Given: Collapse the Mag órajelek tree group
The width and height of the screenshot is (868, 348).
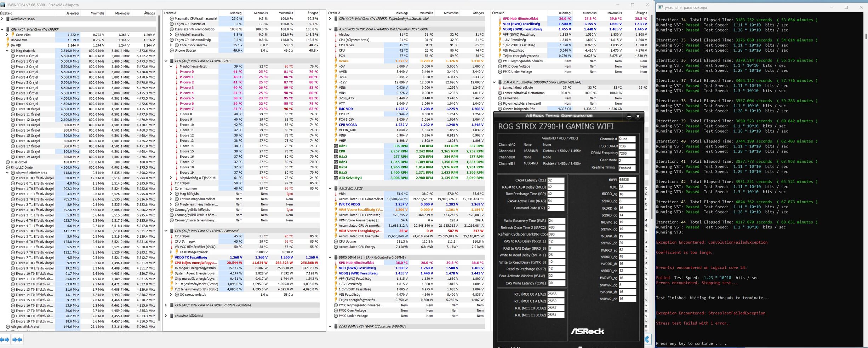Looking at the screenshot, I should pos(7,51).
